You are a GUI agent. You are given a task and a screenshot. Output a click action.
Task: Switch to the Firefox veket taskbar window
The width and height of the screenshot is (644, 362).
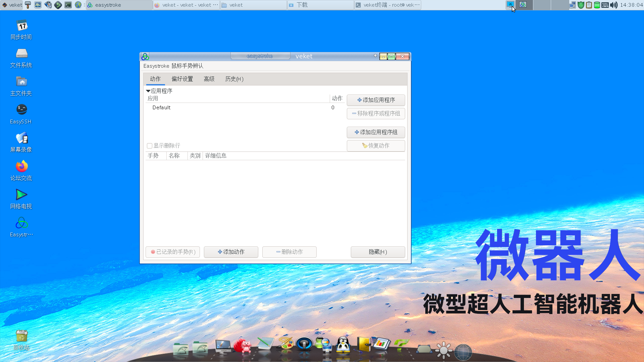tap(186, 5)
